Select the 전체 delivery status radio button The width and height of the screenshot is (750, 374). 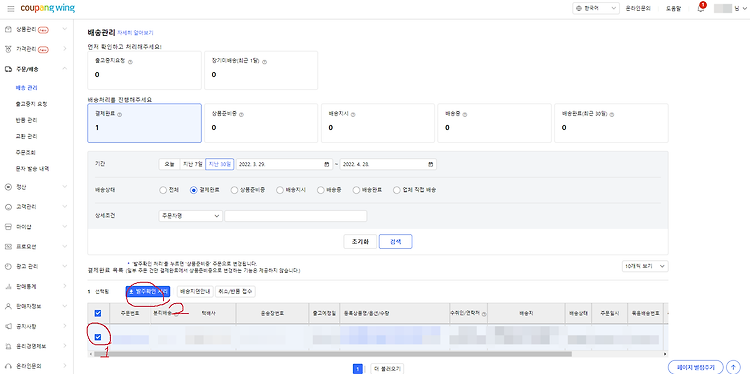click(163, 190)
